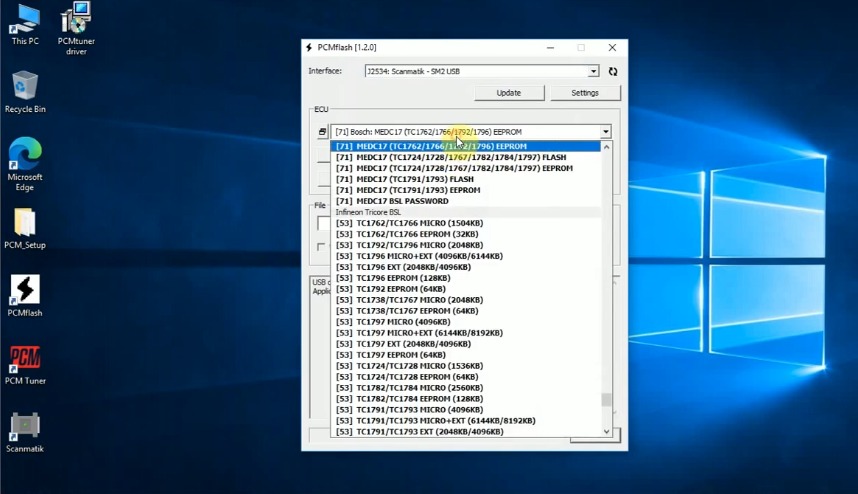Pick TC1797 EEPROM (64KB)
This screenshot has height=494, width=858.
click(465, 354)
